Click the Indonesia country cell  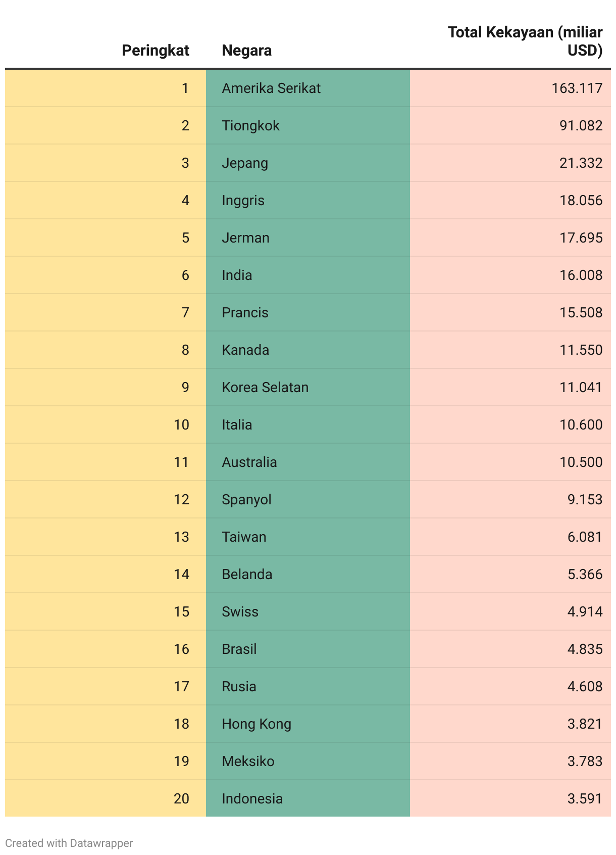tap(252, 799)
